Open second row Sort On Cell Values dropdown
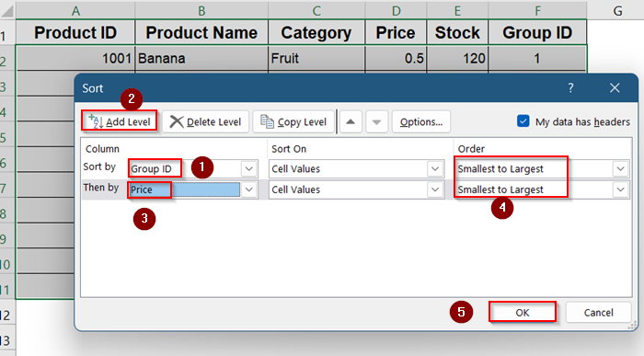644x356 pixels. coord(435,189)
